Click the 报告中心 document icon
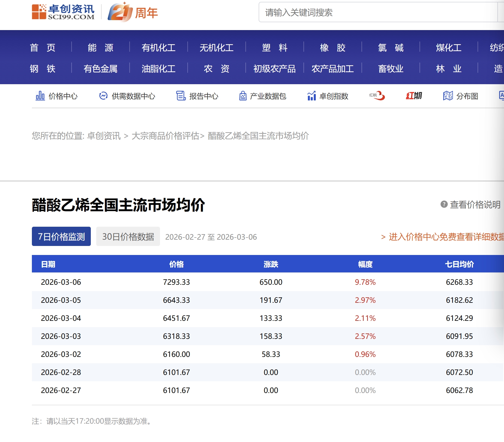504x442 pixels. coord(181,96)
